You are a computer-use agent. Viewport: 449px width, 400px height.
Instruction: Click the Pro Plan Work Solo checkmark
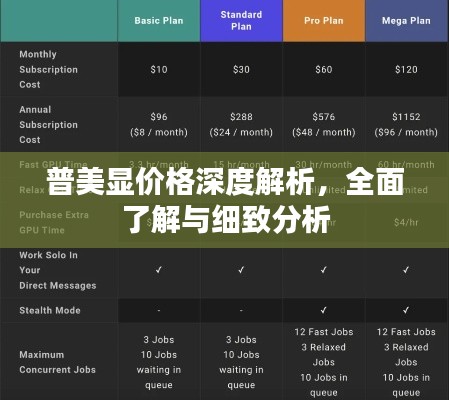tap(324, 270)
